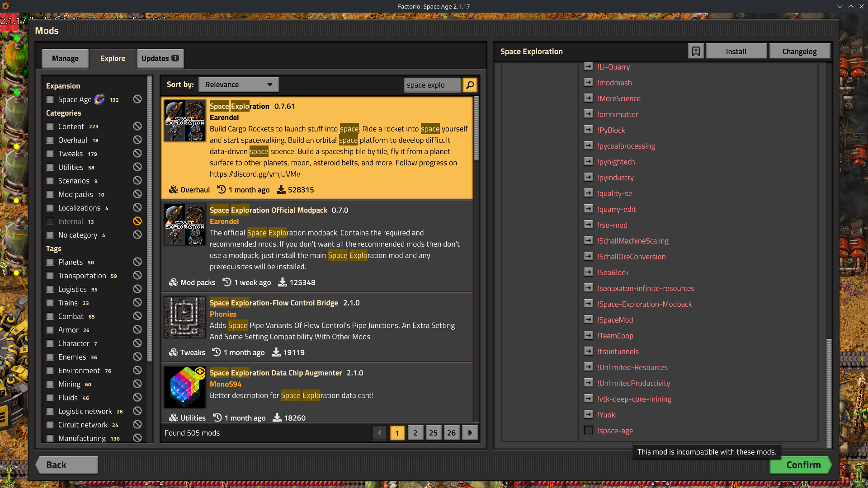Jump to !Yuoki mod arrow icon
The height and width of the screenshot is (488, 868).
[x=588, y=414]
